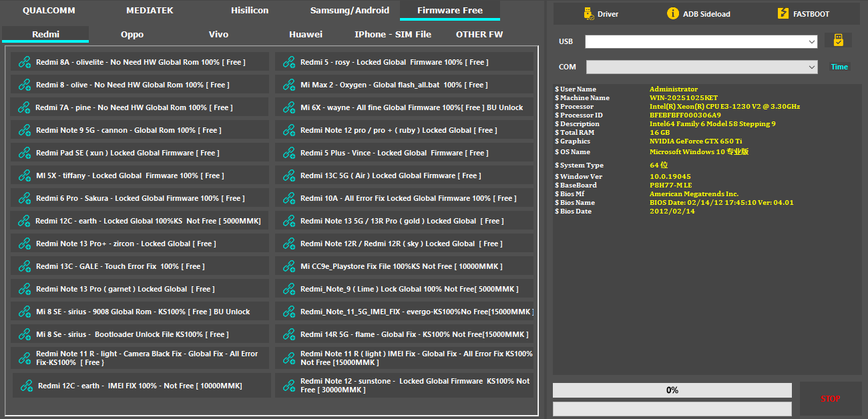Viewport: 868px width, 419px height.
Task: Open the Oppo firmware sub-tab
Action: click(132, 35)
